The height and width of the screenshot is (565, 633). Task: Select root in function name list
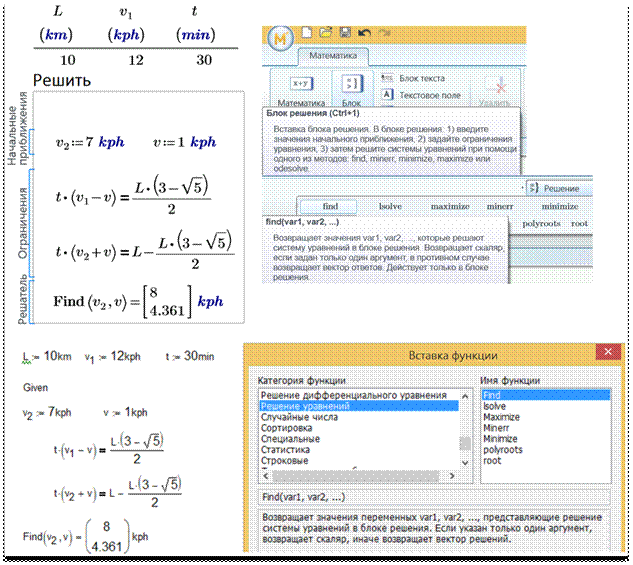click(x=546, y=460)
